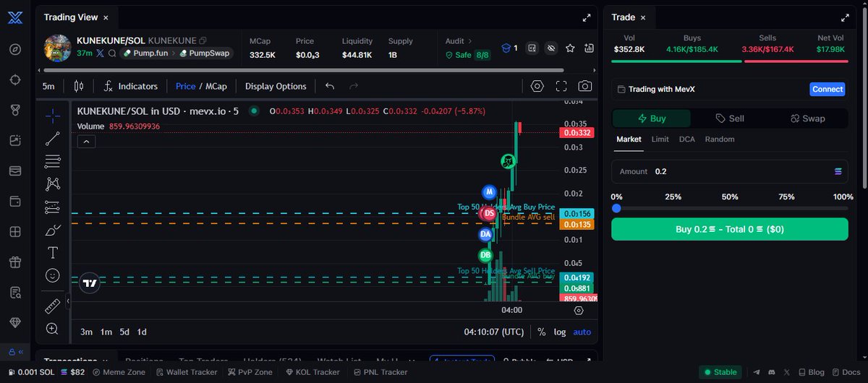The height and width of the screenshot is (383, 868).
Task: Select the Swap tab
Action: click(807, 119)
